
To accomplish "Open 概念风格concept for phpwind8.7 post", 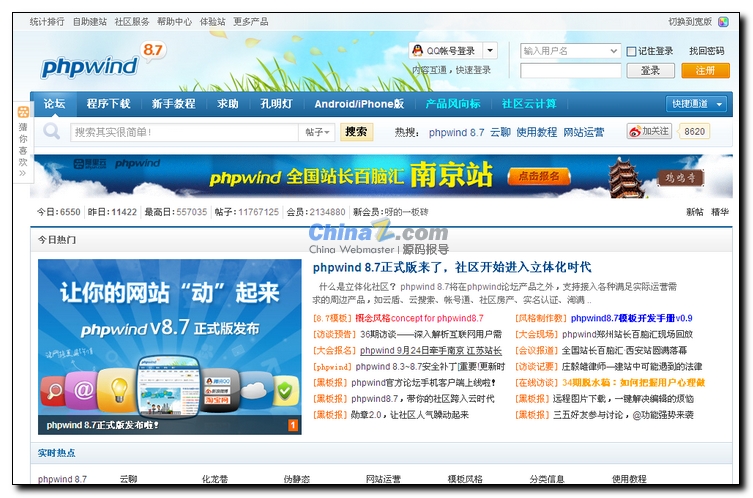I will 419,318.
